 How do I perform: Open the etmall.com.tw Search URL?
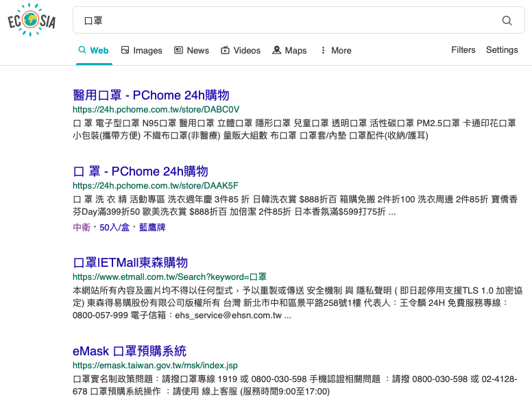(169, 276)
